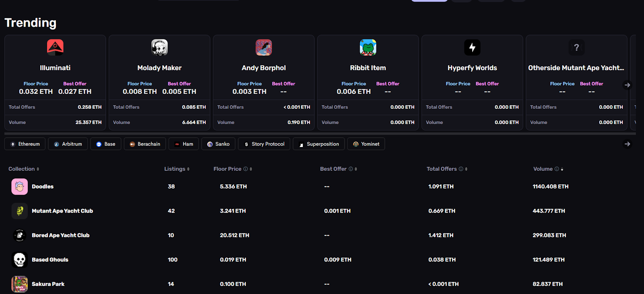Open the Bored Ape Yacht Club avatar

tap(19, 235)
